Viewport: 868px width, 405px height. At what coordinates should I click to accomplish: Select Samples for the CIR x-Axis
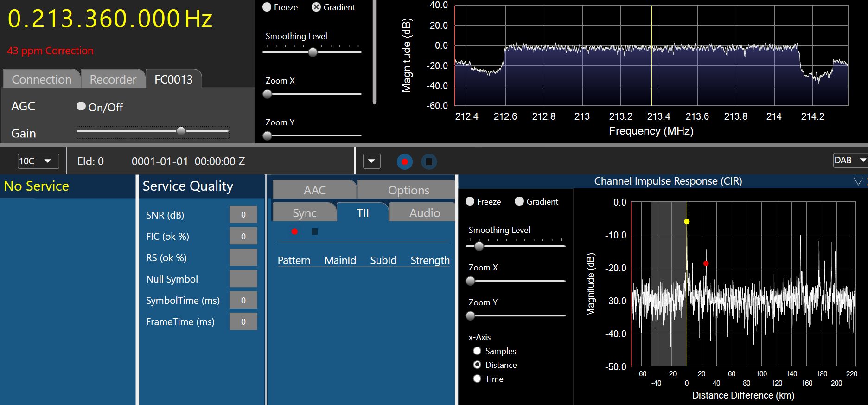point(477,351)
